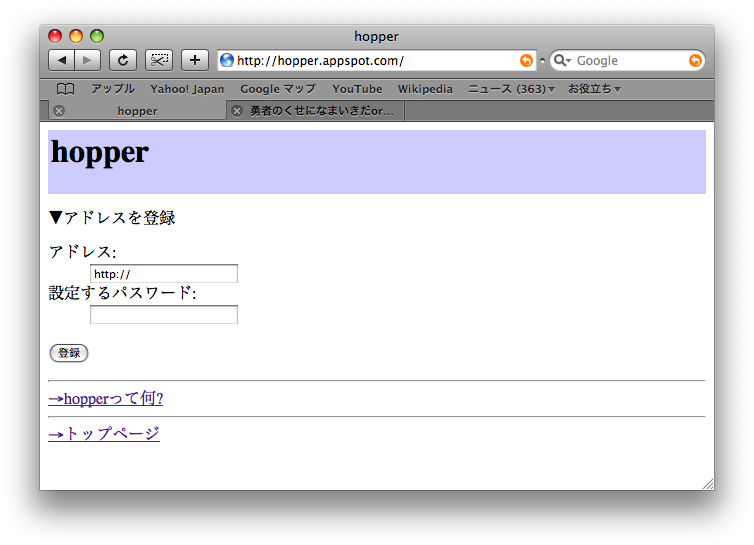The image size is (754, 545).
Task: Switch to the hopper tab
Action: pos(137,111)
